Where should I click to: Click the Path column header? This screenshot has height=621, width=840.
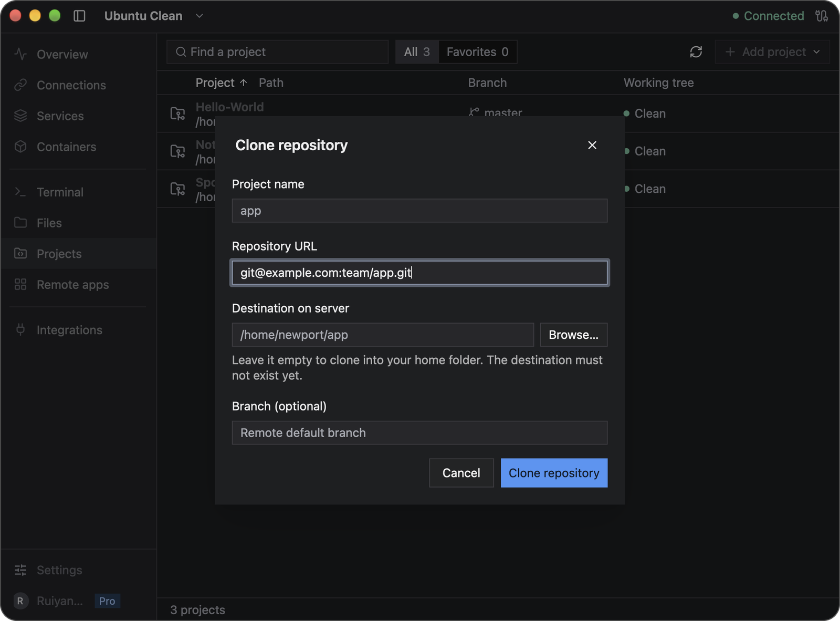pyautogui.click(x=271, y=83)
